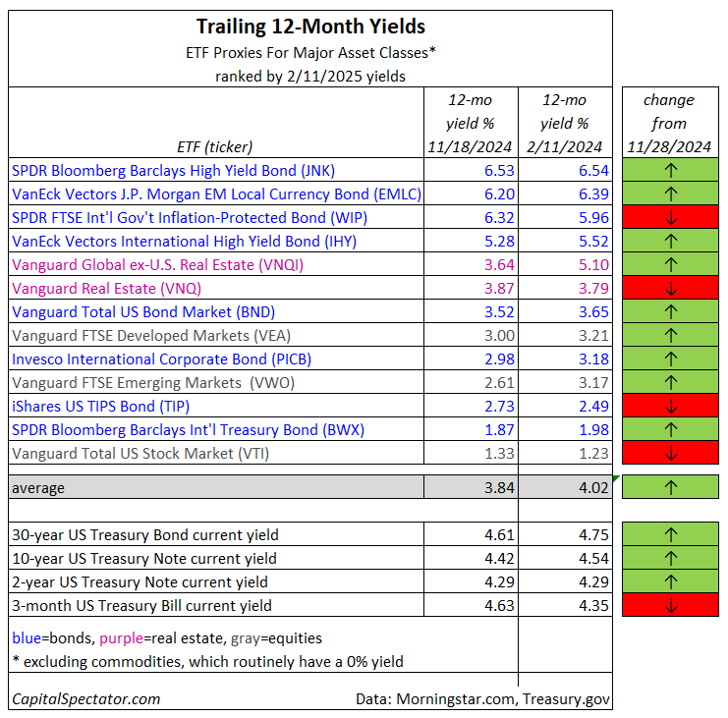Select 'VanEck Vectors J.P. Morgan EM Local Currency Bond (EMLC)'
The height and width of the screenshot is (718, 728).
[216, 194]
